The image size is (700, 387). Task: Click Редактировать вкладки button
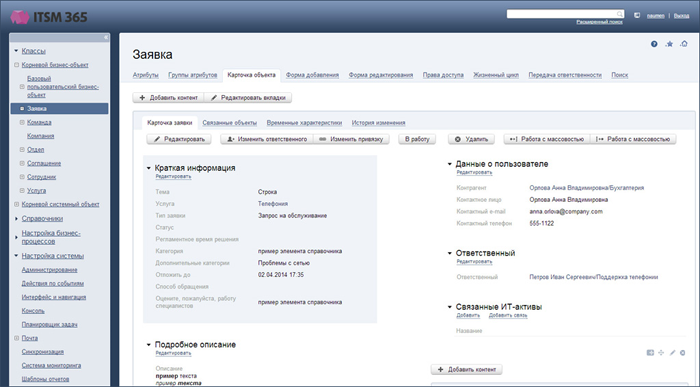[x=248, y=98]
